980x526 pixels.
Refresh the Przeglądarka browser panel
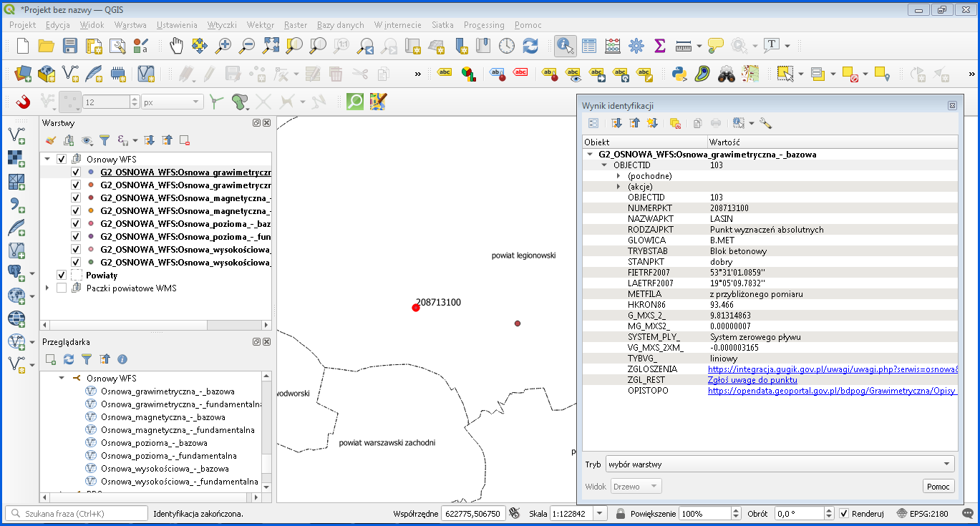[x=69, y=359]
